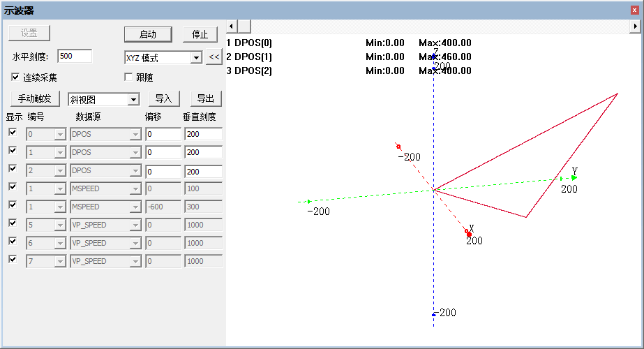This screenshot has height=349, width=644.
Task: Import data with the 导入 button
Action: pos(164,98)
